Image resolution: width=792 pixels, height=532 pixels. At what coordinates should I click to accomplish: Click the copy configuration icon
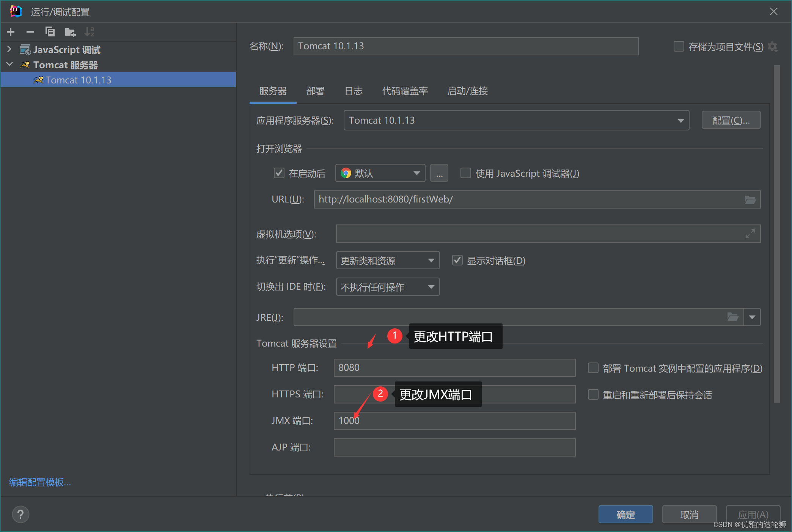click(x=50, y=32)
